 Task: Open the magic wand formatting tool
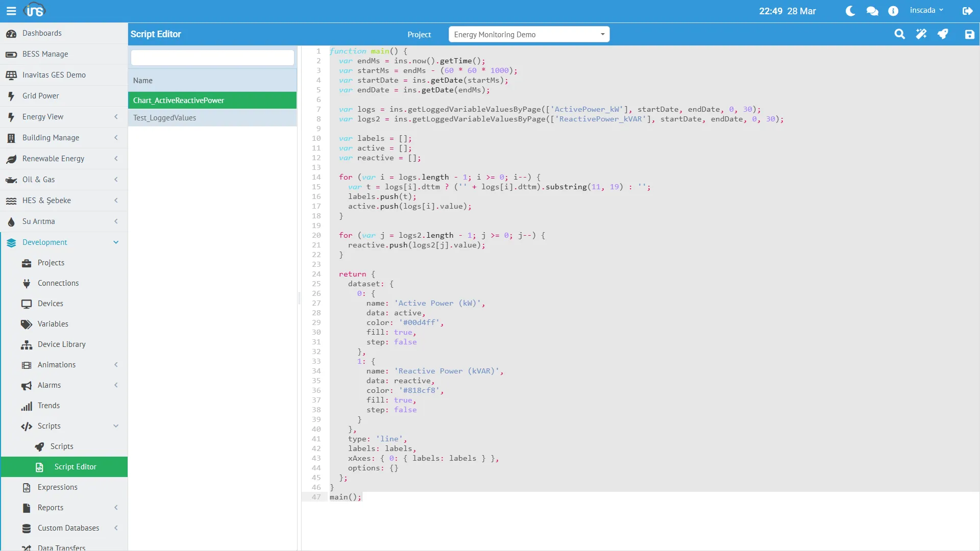[x=921, y=34]
